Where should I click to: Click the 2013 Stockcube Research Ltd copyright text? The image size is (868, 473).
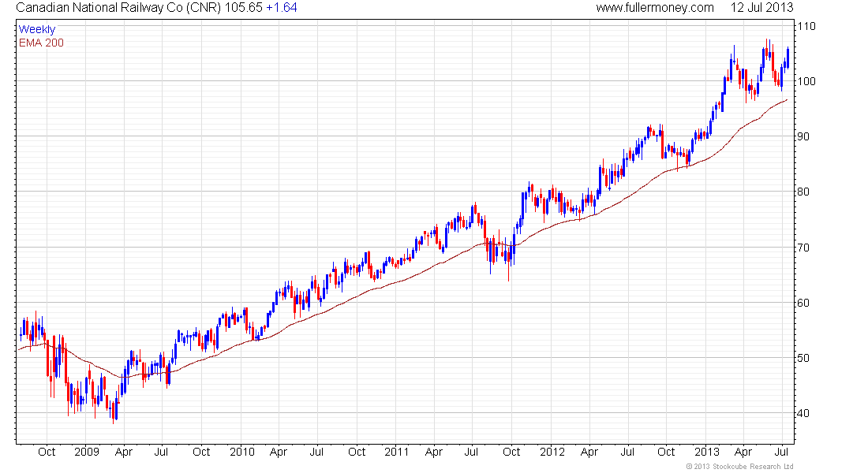pyautogui.click(x=739, y=467)
